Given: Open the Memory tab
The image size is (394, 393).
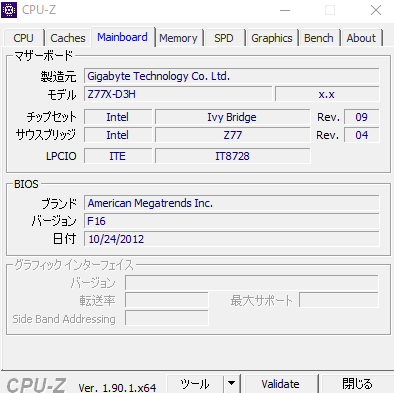Looking at the screenshot, I should point(178,38).
